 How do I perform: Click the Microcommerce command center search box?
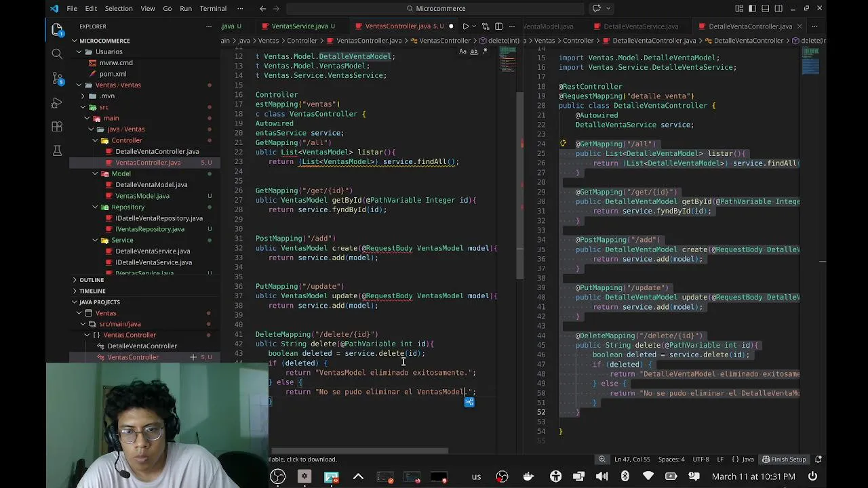435,8
